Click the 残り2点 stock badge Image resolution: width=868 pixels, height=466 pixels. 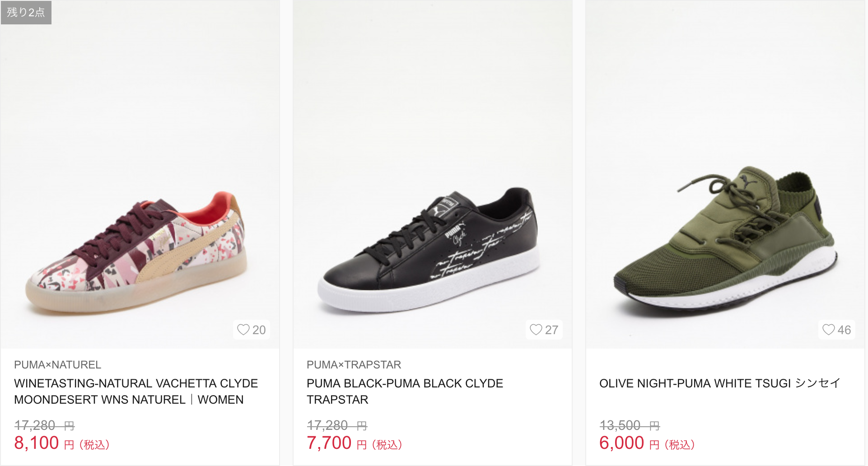coord(26,12)
